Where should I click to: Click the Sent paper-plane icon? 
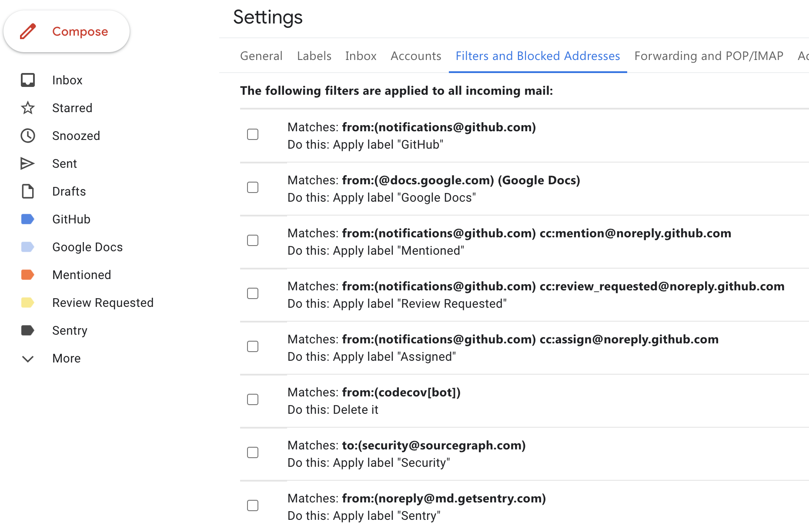point(28,163)
